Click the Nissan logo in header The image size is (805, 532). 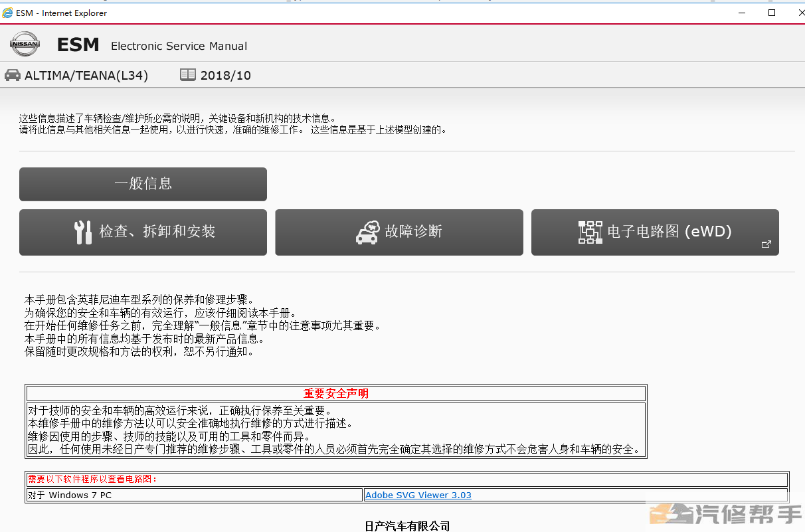[25, 44]
